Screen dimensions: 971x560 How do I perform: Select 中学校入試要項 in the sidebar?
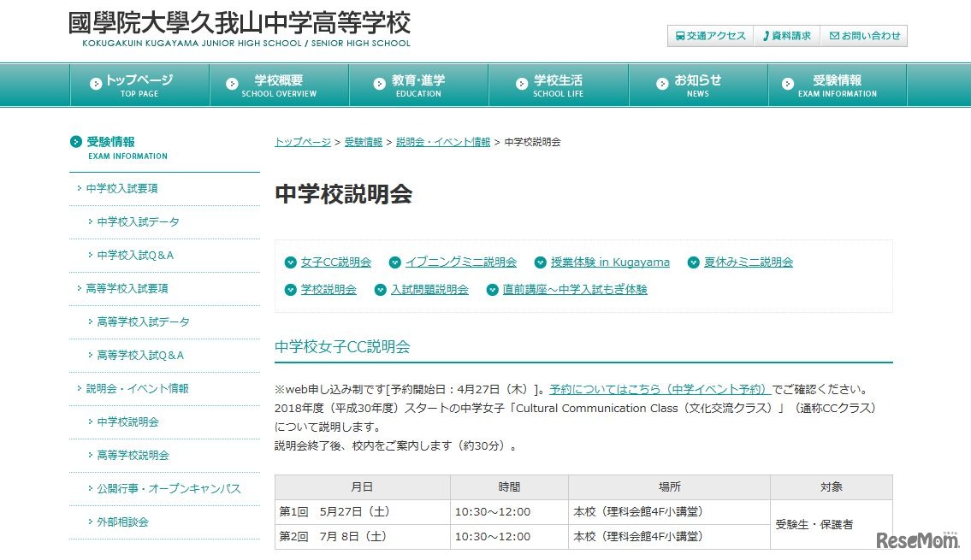point(122,189)
